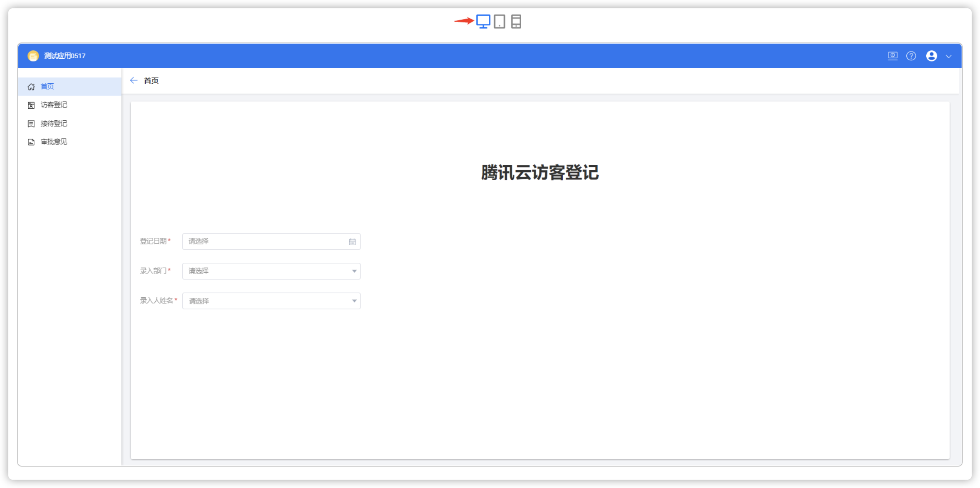This screenshot has width=980, height=488.
Task: Click the user avatar icon
Action: [x=932, y=56]
